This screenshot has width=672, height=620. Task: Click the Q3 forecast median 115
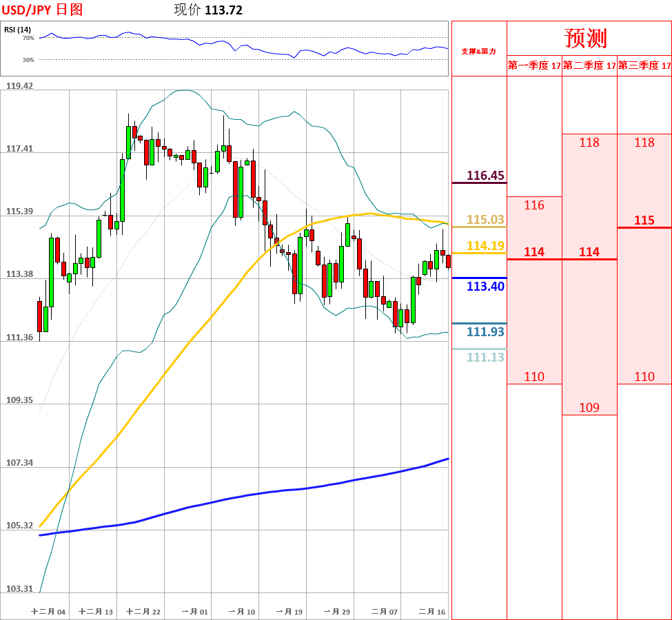(x=644, y=220)
